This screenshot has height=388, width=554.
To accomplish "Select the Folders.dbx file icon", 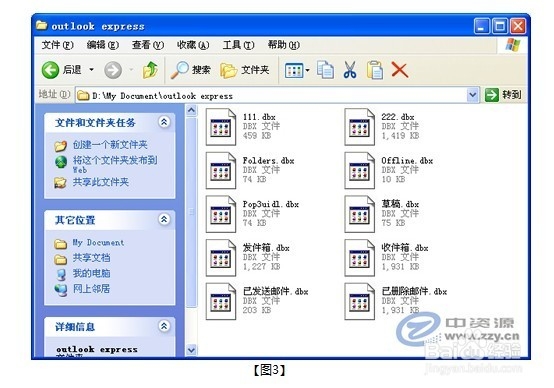I will 221,170.
